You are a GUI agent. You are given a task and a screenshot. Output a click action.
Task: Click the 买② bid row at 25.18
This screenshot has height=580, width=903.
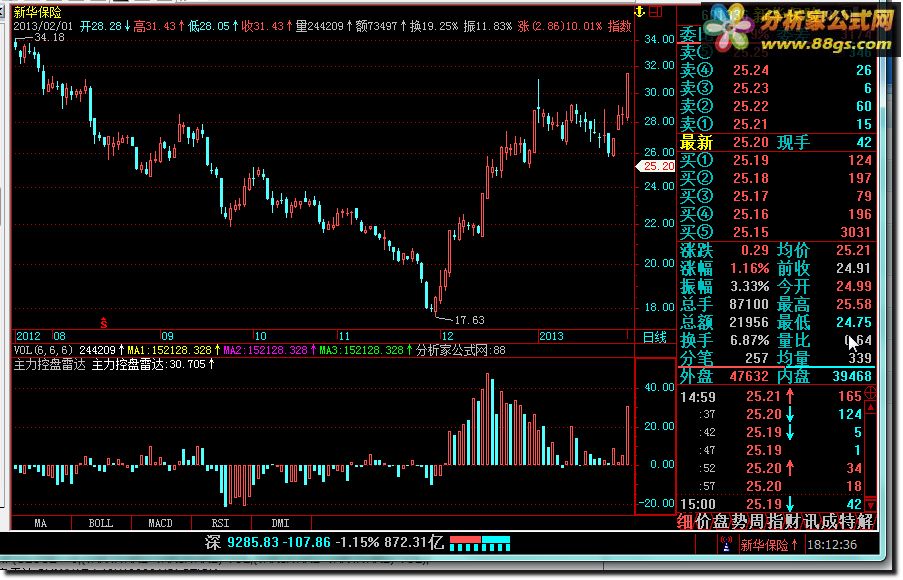(776, 178)
